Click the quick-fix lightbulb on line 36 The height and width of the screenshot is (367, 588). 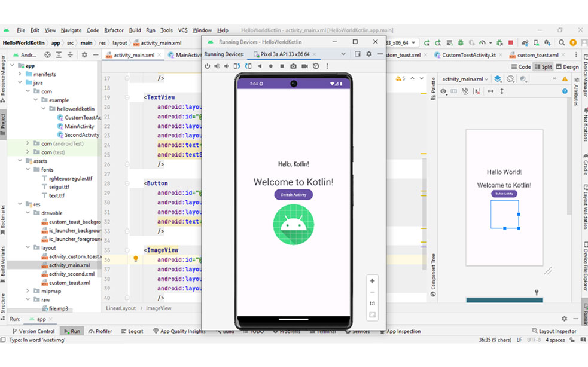[136, 259]
